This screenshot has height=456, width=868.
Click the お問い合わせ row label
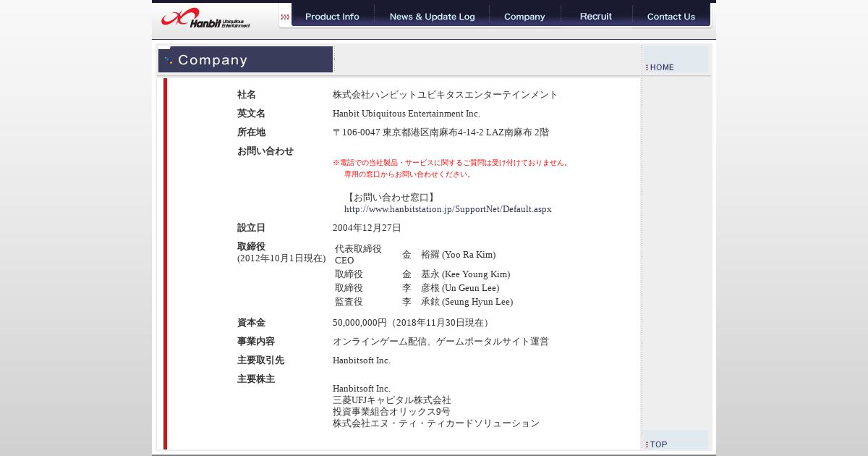[x=265, y=151]
